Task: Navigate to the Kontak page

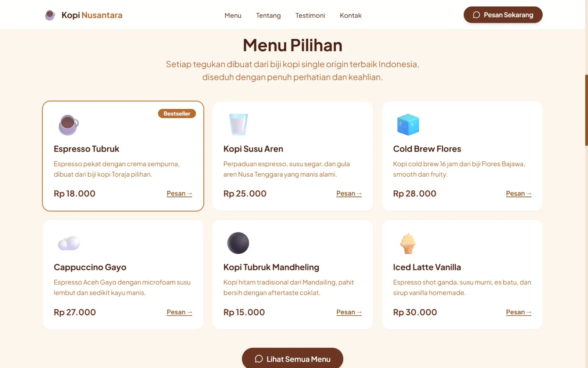Action: point(350,15)
